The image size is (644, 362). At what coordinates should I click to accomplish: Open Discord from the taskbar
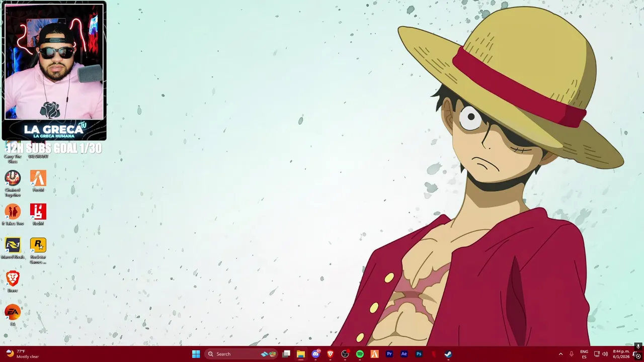point(315,354)
